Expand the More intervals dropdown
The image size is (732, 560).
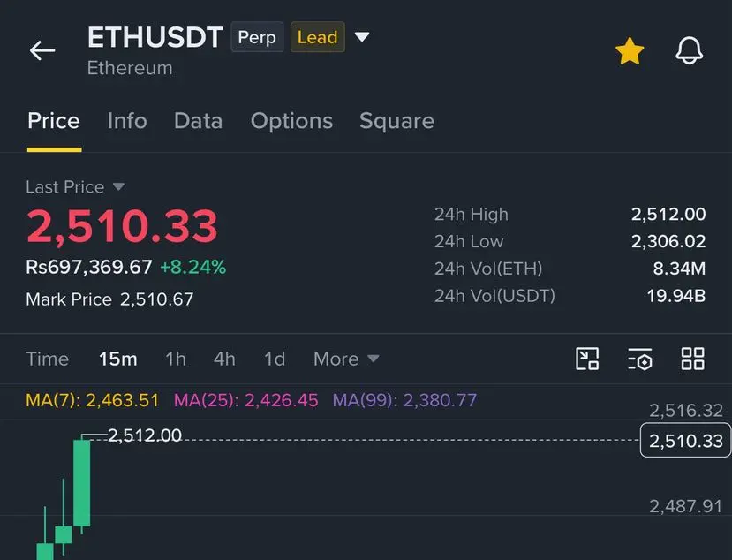point(346,359)
